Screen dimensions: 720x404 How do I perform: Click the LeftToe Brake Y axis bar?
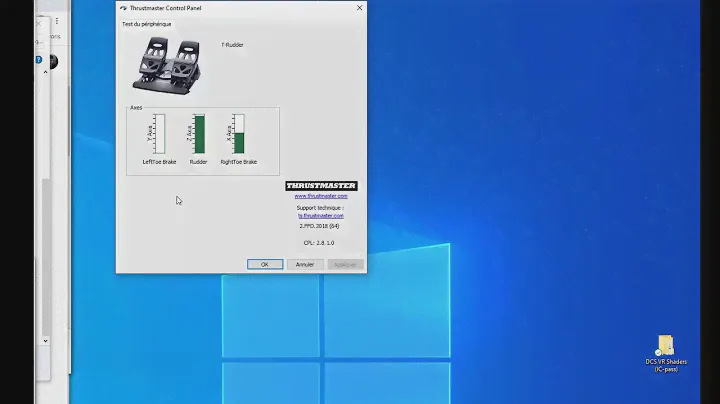[160, 133]
